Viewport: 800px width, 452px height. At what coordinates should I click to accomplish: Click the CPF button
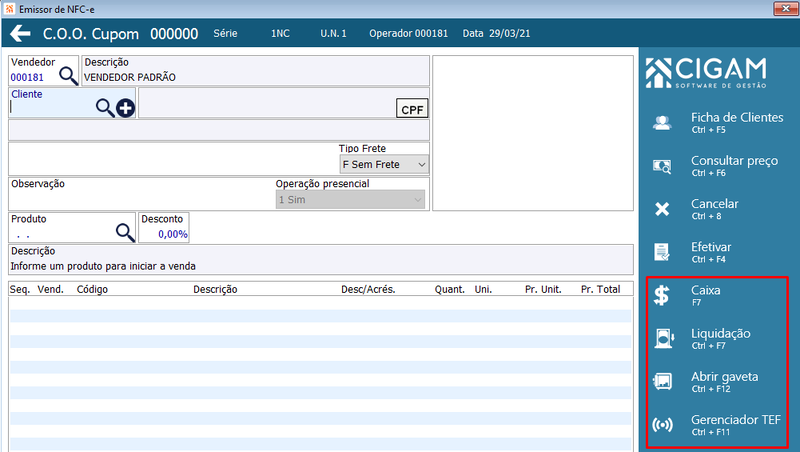tap(412, 109)
